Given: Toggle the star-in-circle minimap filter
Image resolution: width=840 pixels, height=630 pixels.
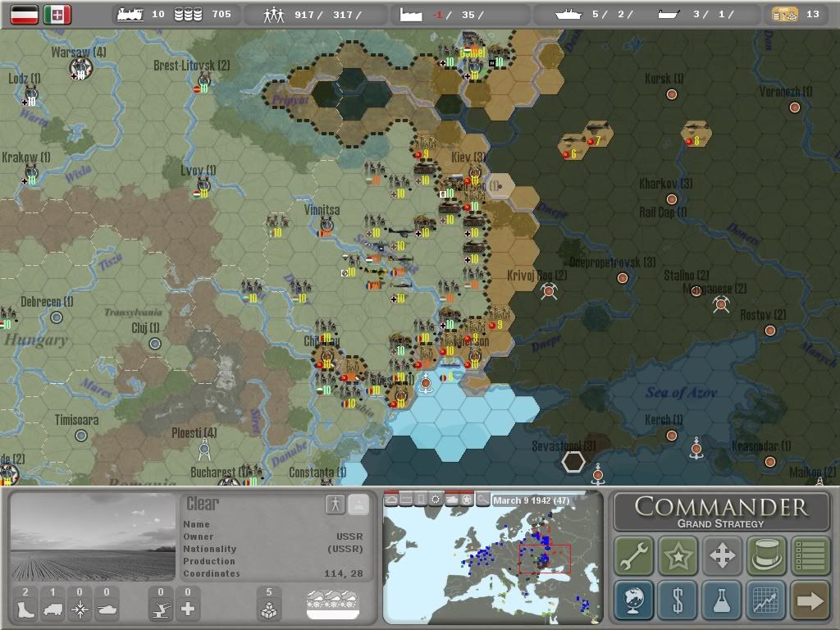Looking at the screenshot, I should 467,500.
